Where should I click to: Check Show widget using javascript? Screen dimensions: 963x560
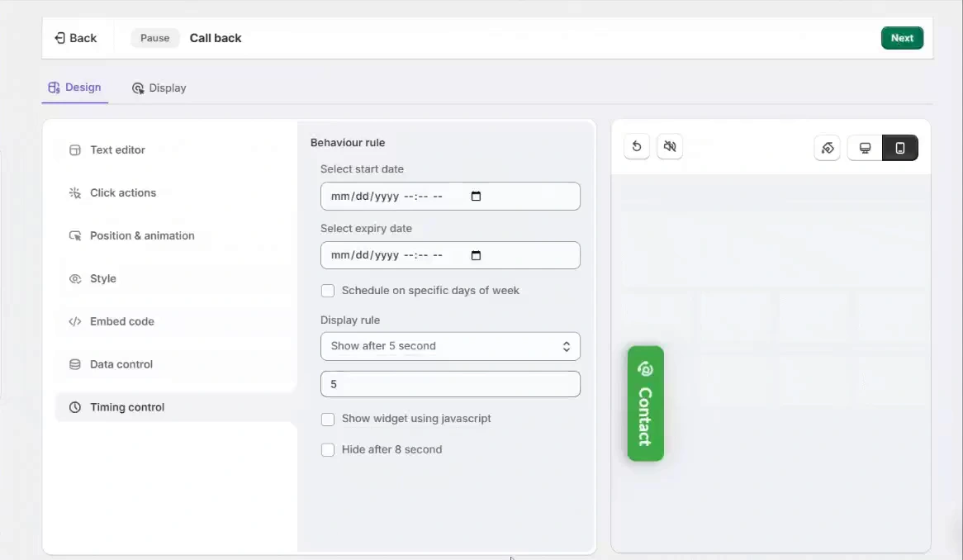point(328,420)
